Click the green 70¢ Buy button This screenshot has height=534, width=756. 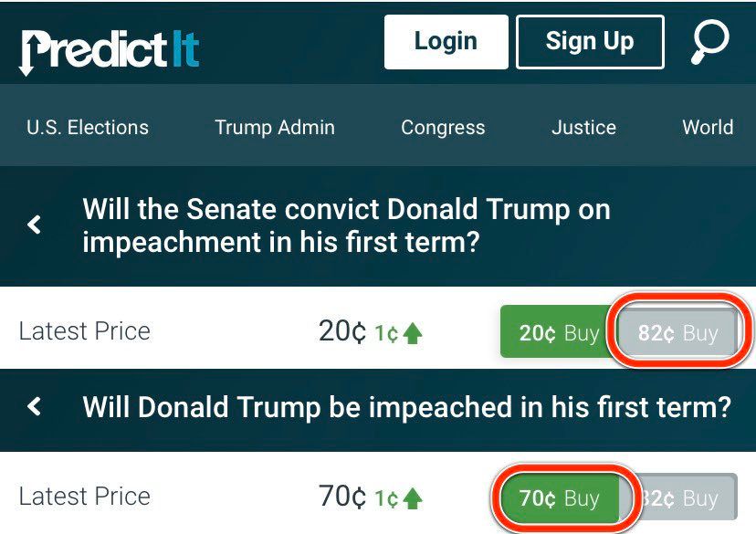click(559, 498)
